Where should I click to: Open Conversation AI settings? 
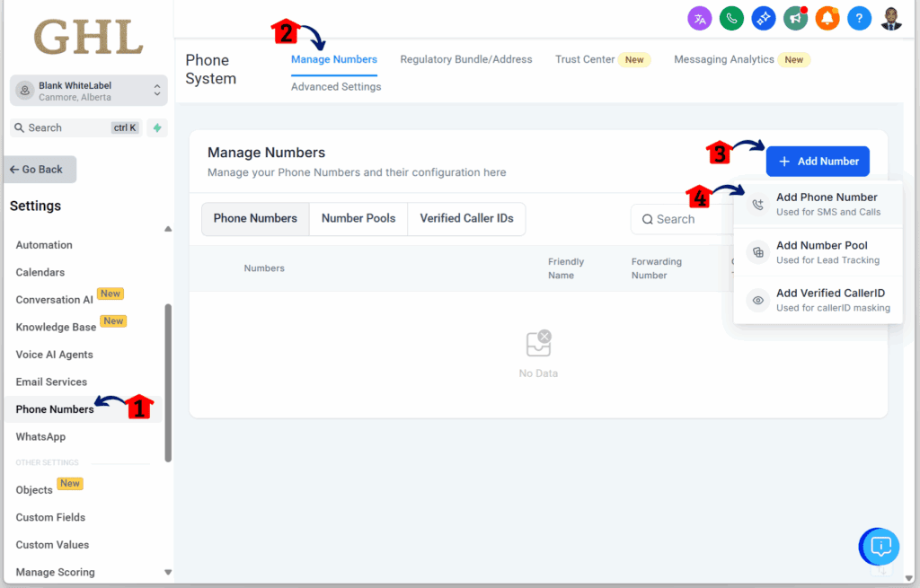click(x=55, y=300)
